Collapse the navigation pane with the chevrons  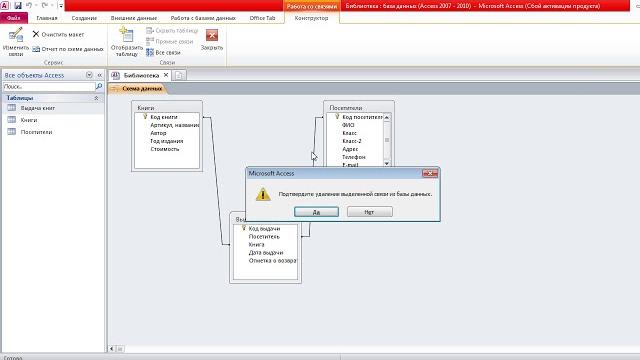[x=99, y=75]
